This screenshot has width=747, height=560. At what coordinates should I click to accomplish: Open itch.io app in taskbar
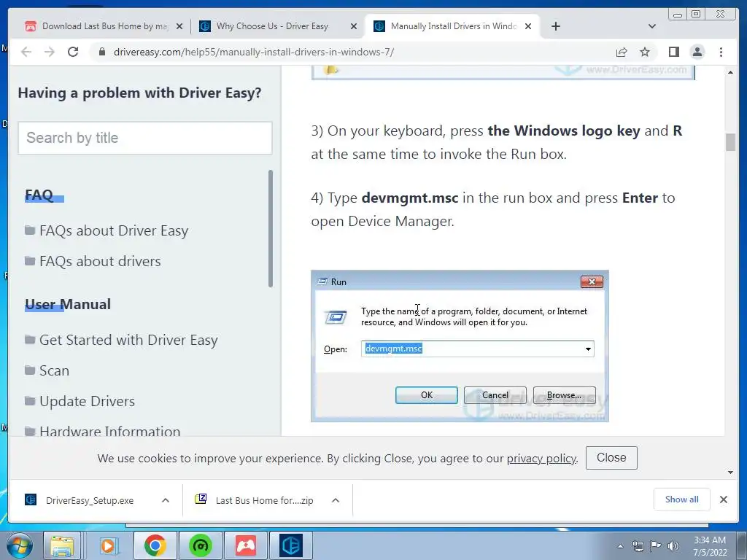(x=246, y=545)
